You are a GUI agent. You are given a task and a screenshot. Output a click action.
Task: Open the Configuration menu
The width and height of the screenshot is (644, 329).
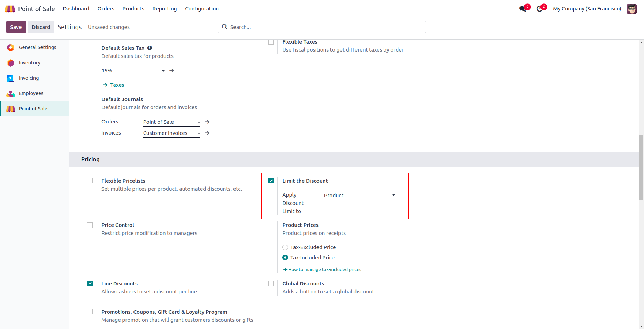coord(202,9)
